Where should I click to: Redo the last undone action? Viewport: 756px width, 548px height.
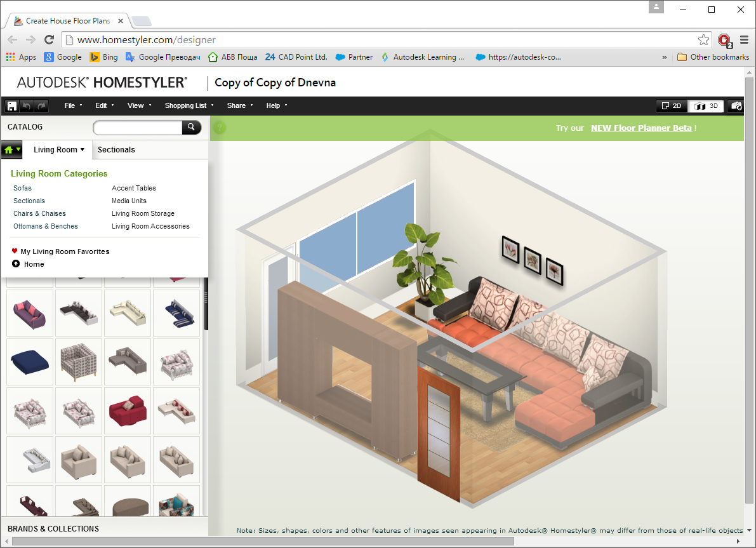click(x=41, y=106)
